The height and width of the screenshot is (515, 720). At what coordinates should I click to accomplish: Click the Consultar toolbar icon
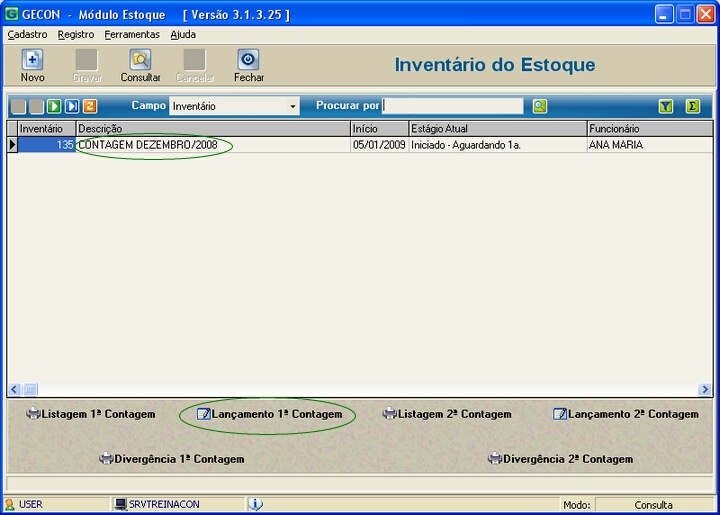click(140, 61)
